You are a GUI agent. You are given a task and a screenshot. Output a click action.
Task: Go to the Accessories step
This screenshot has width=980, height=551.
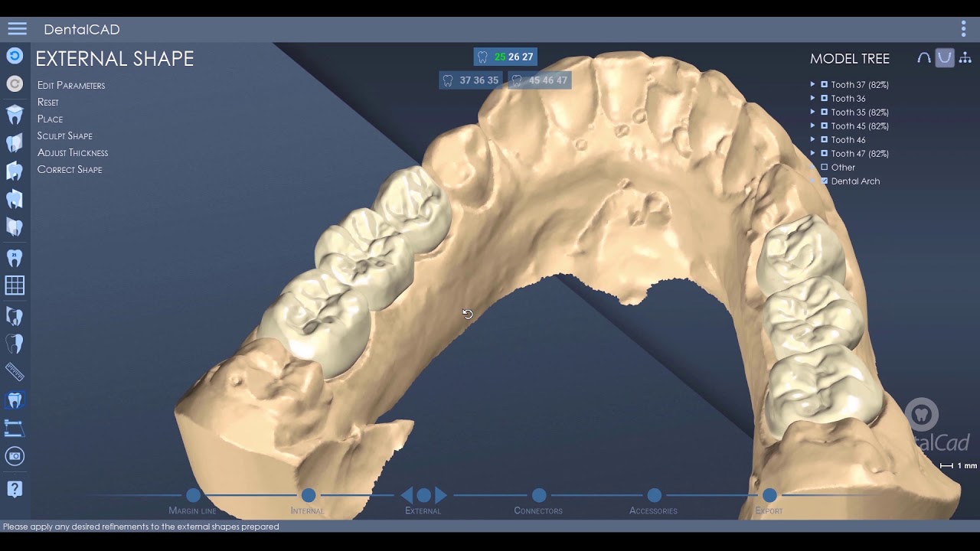(x=654, y=495)
